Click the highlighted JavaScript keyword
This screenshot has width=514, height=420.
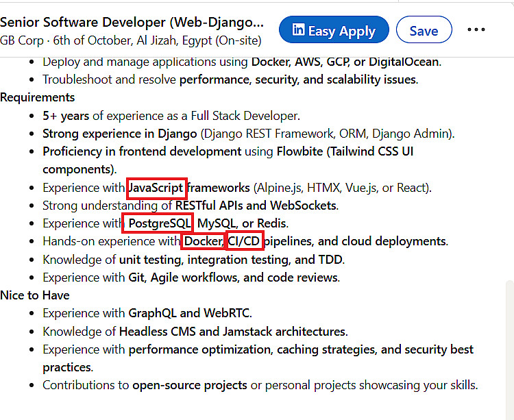click(156, 187)
